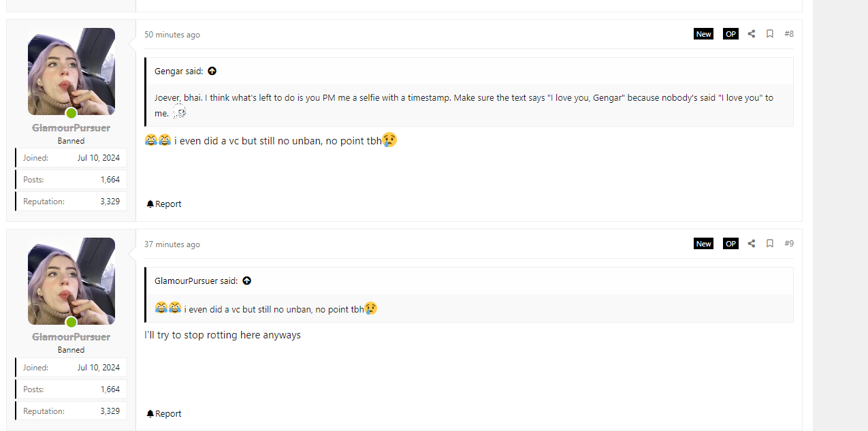Jump to Gengar's quoted post via arrow
Screen dimensions: 868x431
click(x=212, y=71)
